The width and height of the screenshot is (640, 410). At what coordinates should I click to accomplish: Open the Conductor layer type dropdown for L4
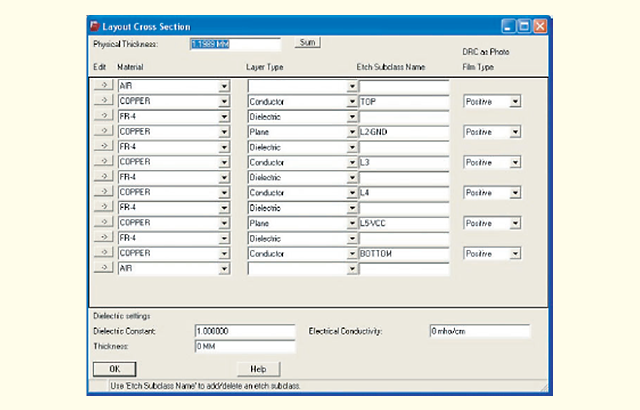[352, 193]
